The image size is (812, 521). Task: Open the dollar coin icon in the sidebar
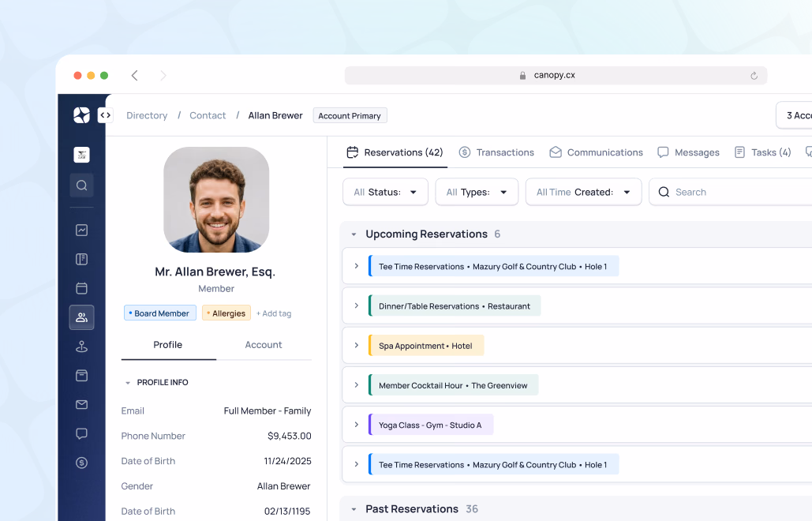pos(81,463)
